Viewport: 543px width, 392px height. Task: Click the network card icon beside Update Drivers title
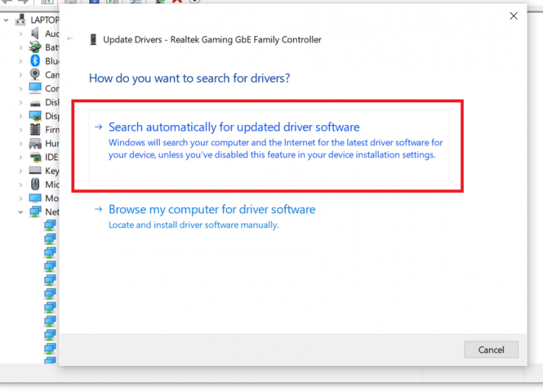(x=93, y=40)
